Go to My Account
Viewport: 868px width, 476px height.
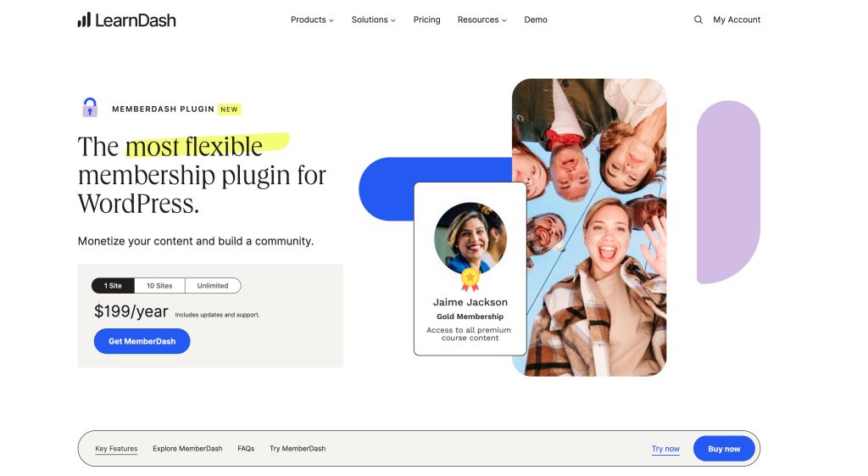point(737,20)
